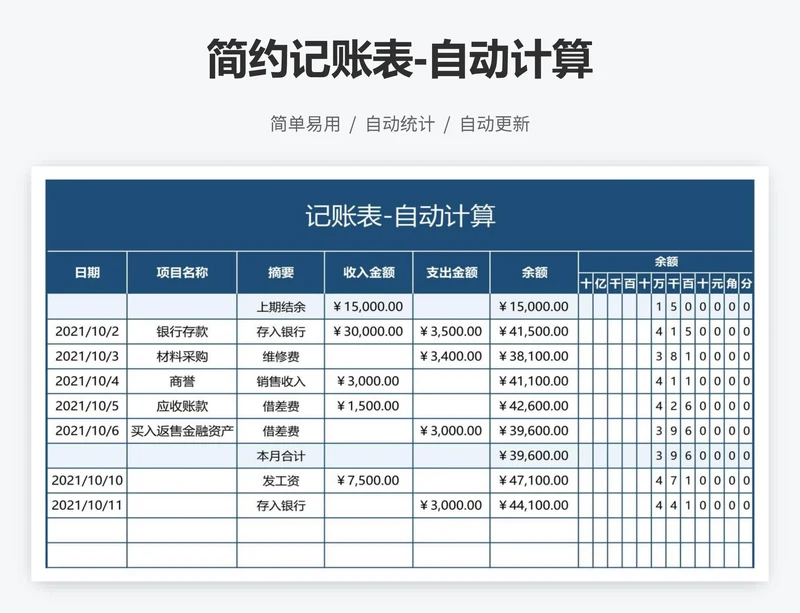
Task: Select the date cell 2021/10/4
Action: click(x=87, y=381)
